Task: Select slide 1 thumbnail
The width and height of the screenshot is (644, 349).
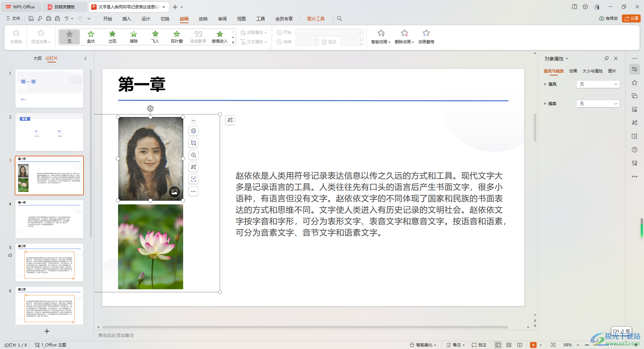Action: point(49,89)
